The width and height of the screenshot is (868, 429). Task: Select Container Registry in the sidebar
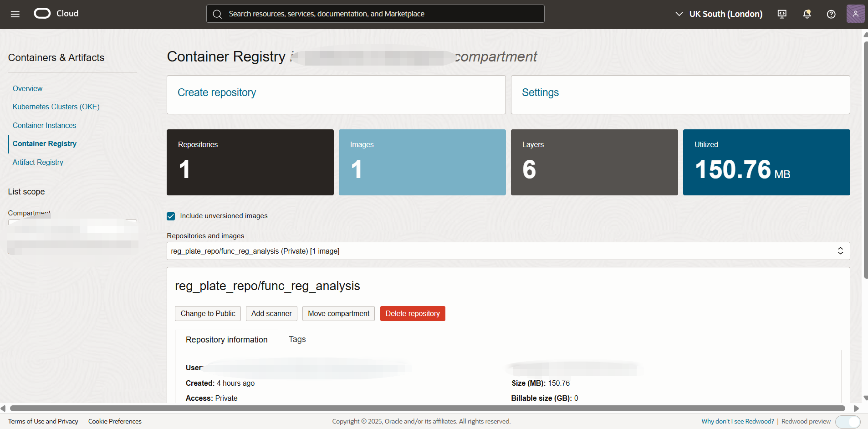[45, 143]
